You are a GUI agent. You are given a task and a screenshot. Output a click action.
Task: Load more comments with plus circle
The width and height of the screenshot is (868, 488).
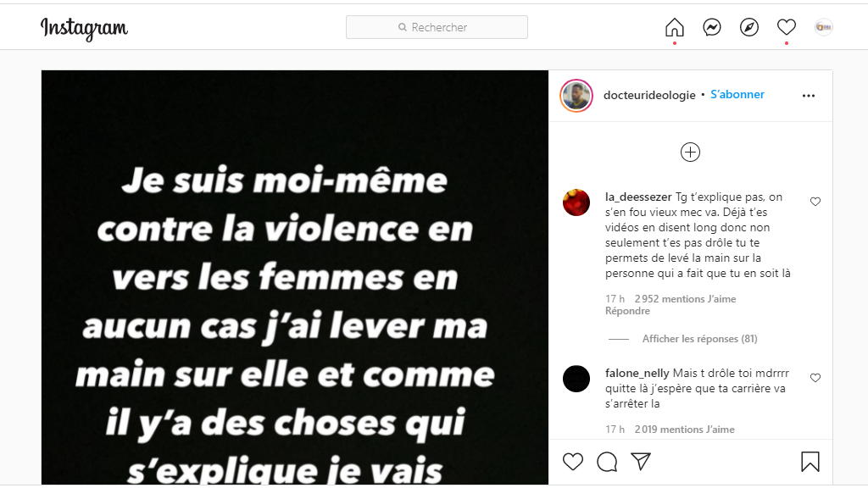(690, 152)
